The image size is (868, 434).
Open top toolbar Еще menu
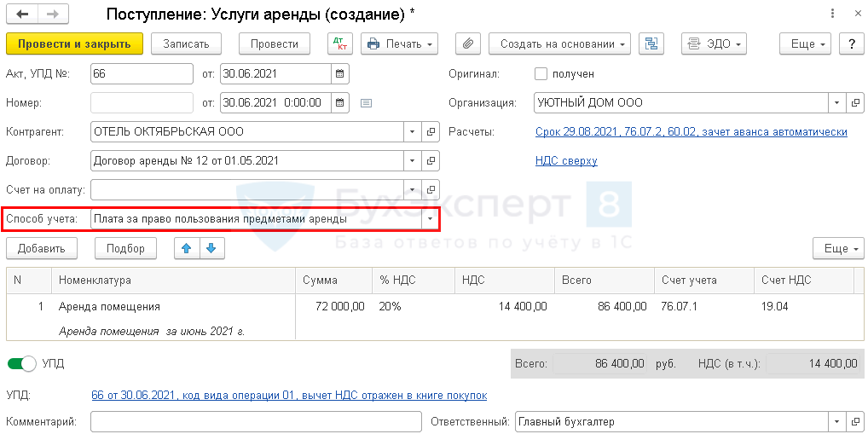tap(805, 43)
